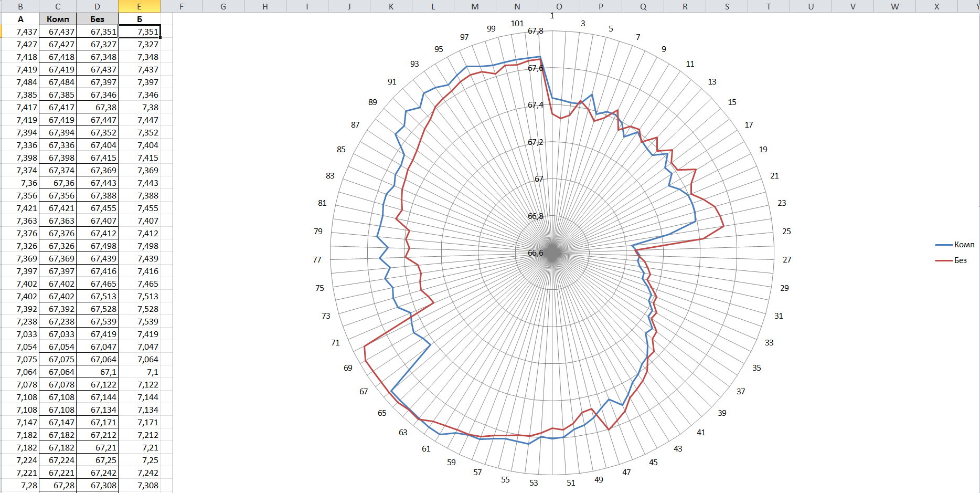This screenshot has width=980, height=493.
Task: Select radar chart category label 77
Action: point(317,260)
